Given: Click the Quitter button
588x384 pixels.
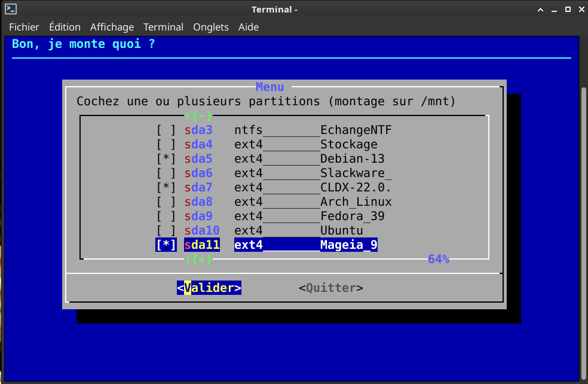Looking at the screenshot, I should [330, 288].
